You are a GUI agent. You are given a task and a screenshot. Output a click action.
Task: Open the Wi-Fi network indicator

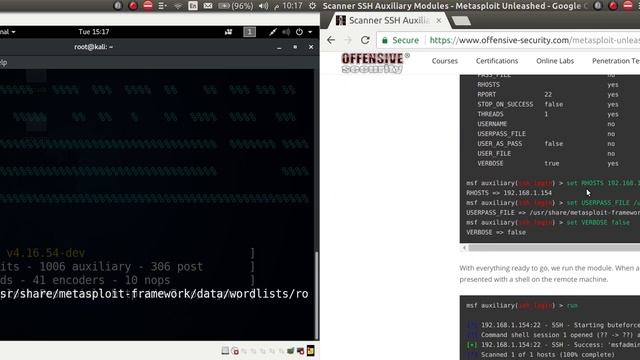(178, 6)
